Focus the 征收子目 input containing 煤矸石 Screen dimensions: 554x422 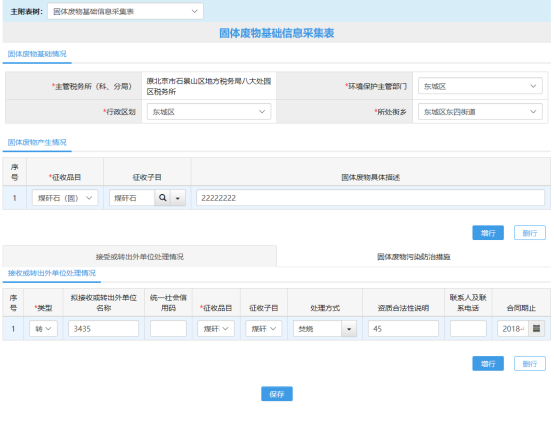132,198
